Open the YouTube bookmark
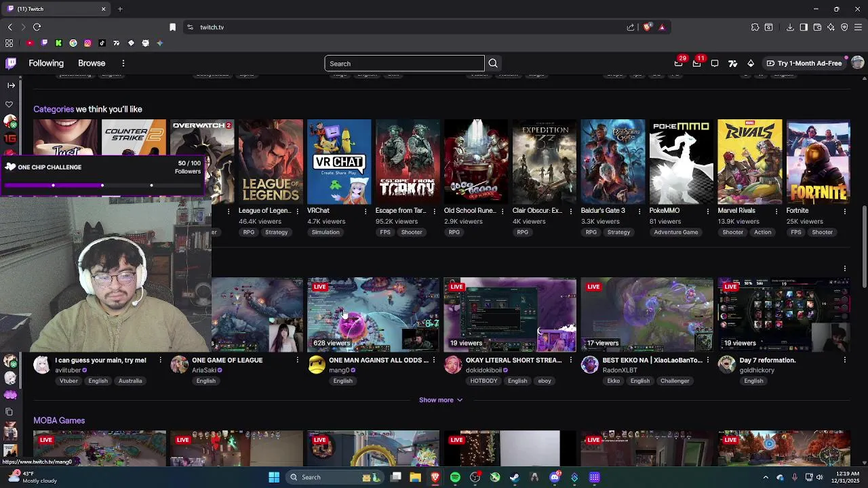The width and height of the screenshot is (868, 488). [x=30, y=43]
